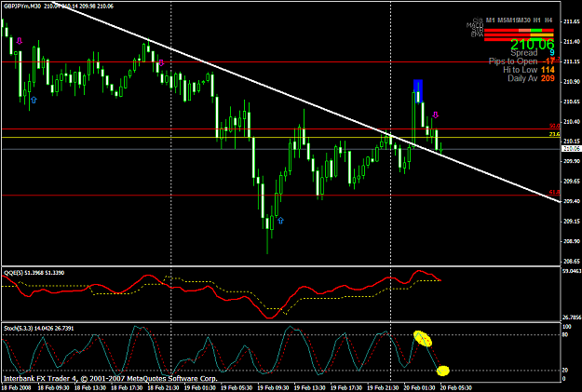Click the QQE scale value 59.0463

coord(572,271)
